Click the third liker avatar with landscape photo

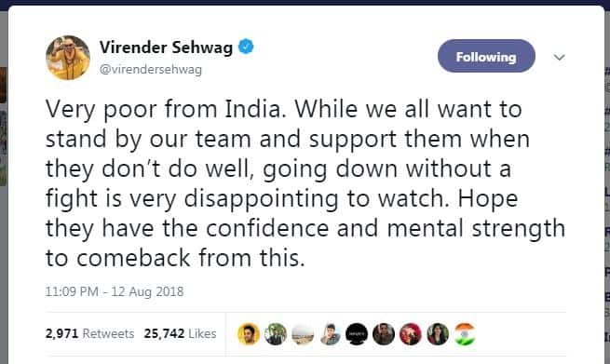tap(303, 334)
